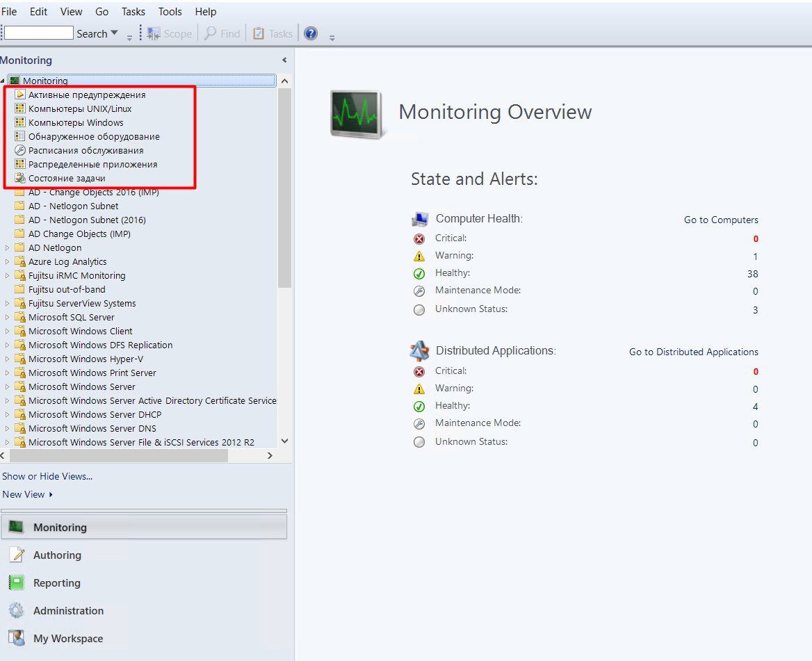Click the Reporting green icon
The width and height of the screenshot is (812, 661).
tap(17, 583)
